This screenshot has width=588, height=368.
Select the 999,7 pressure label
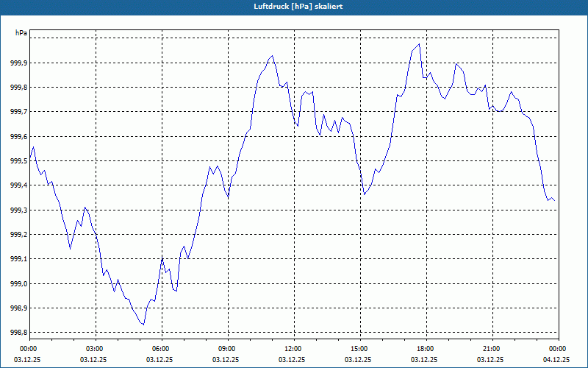[19, 112]
